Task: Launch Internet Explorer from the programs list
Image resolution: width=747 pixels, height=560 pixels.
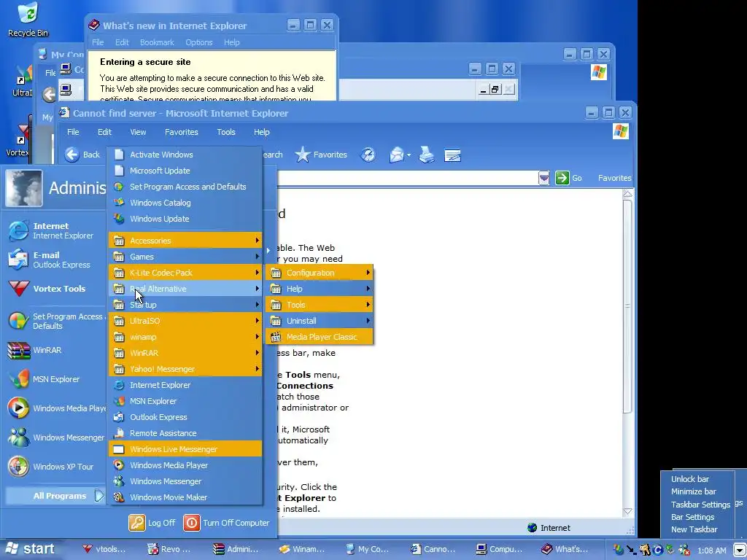Action: point(185,385)
